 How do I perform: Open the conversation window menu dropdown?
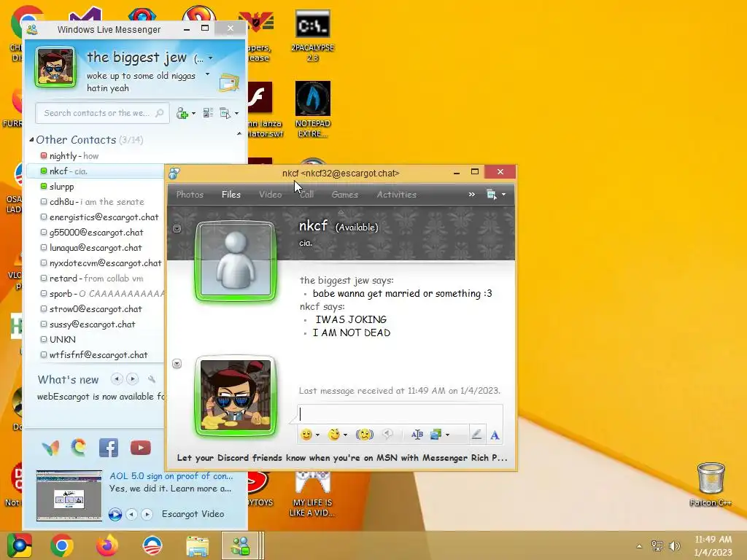click(x=503, y=194)
